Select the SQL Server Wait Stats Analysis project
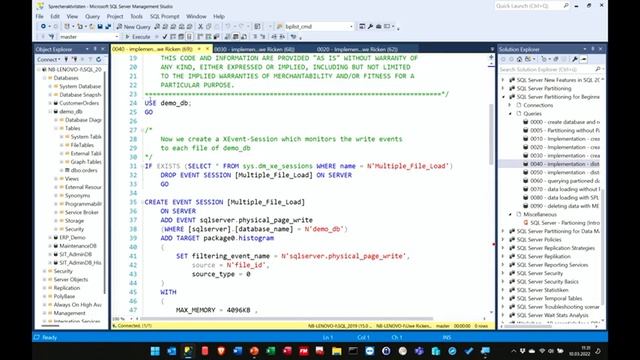The height and width of the screenshot is (360, 640). 552,315
